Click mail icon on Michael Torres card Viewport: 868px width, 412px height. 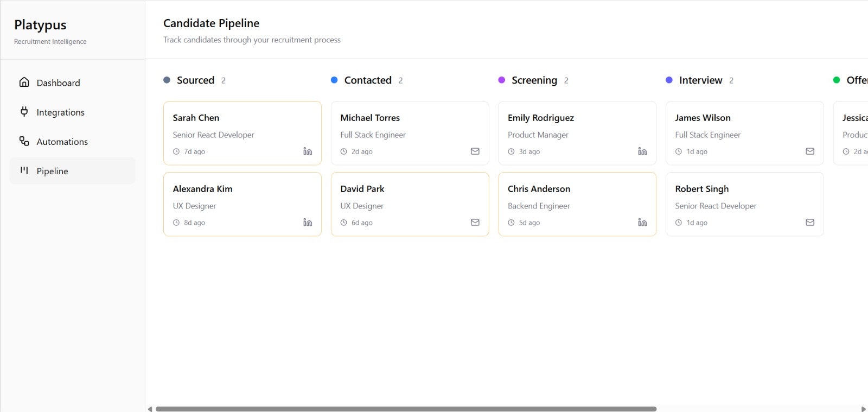(x=475, y=151)
